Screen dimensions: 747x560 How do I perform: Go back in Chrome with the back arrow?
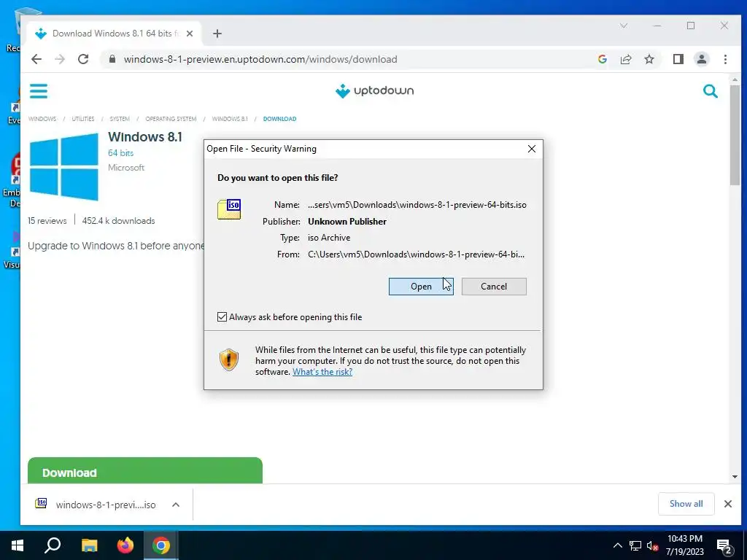coord(36,59)
